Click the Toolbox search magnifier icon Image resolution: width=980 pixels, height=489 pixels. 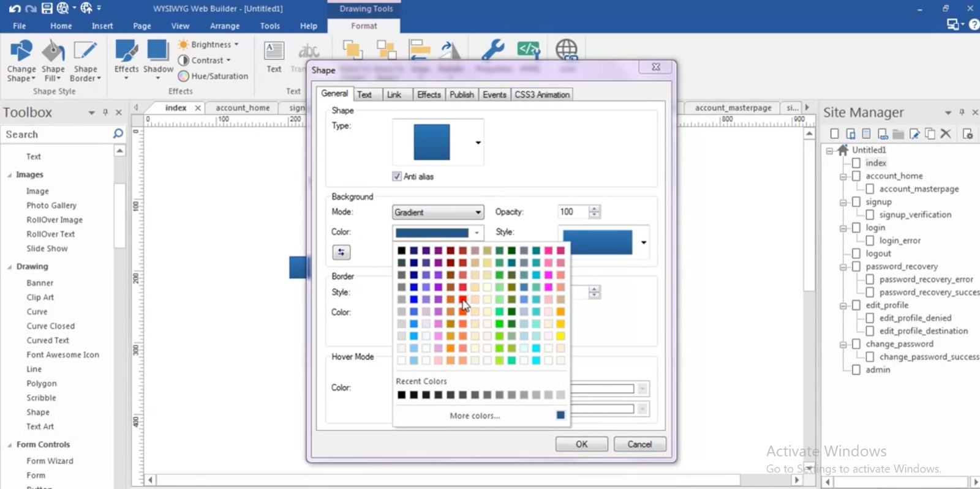click(x=118, y=133)
